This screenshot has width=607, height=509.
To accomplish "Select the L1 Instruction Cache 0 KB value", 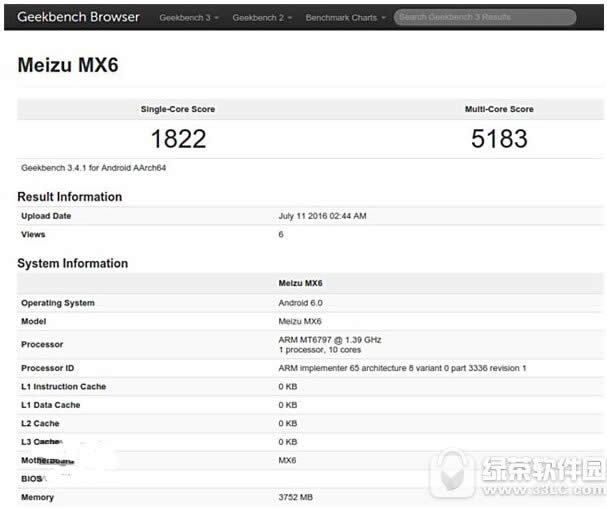I will pyautogui.click(x=288, y=387).
